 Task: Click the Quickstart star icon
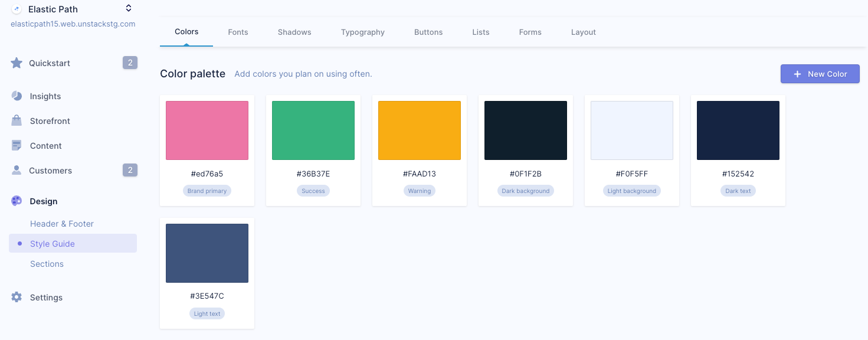(17, 63)
